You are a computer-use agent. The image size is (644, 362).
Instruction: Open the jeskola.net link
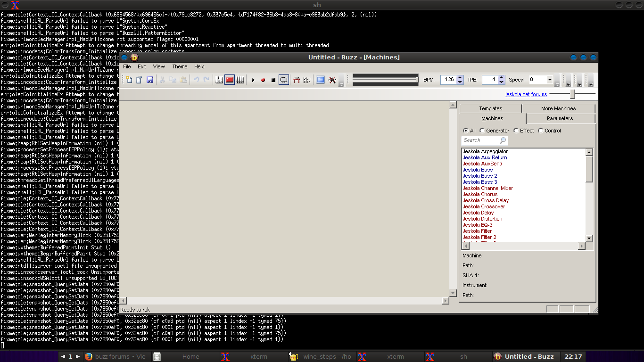[x=517, y=94]
